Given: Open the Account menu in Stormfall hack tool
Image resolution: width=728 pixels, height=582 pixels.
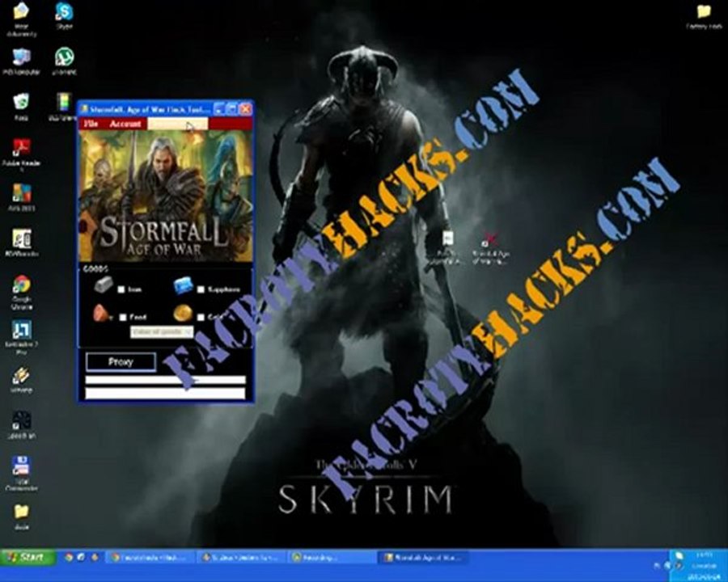Looking at the screenshot, I should click(x=125, y=124).
